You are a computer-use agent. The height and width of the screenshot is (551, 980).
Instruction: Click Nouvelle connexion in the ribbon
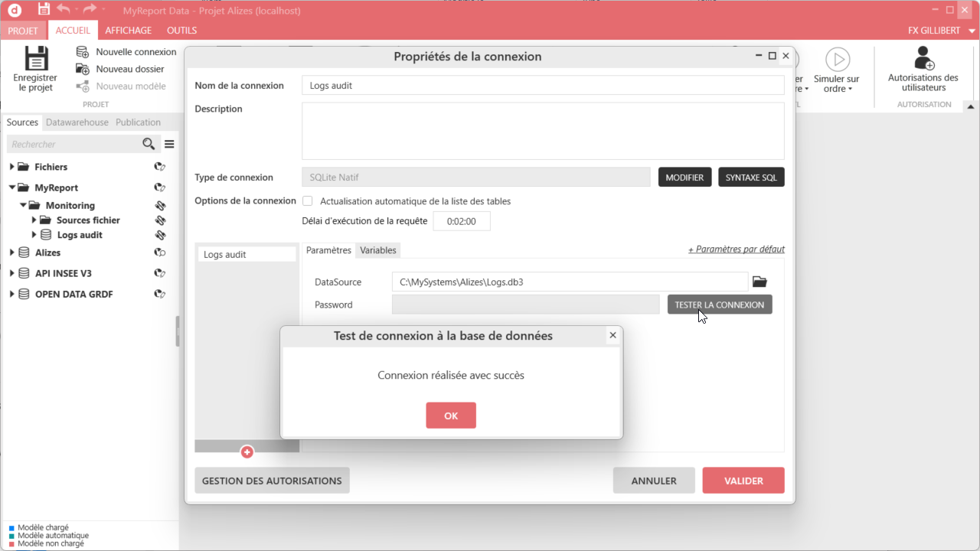(136, 52)
